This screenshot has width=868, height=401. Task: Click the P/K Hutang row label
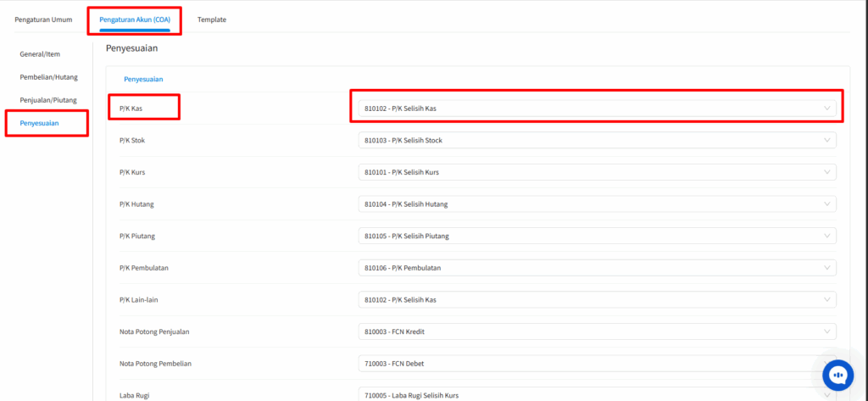(x=136, y=203)
